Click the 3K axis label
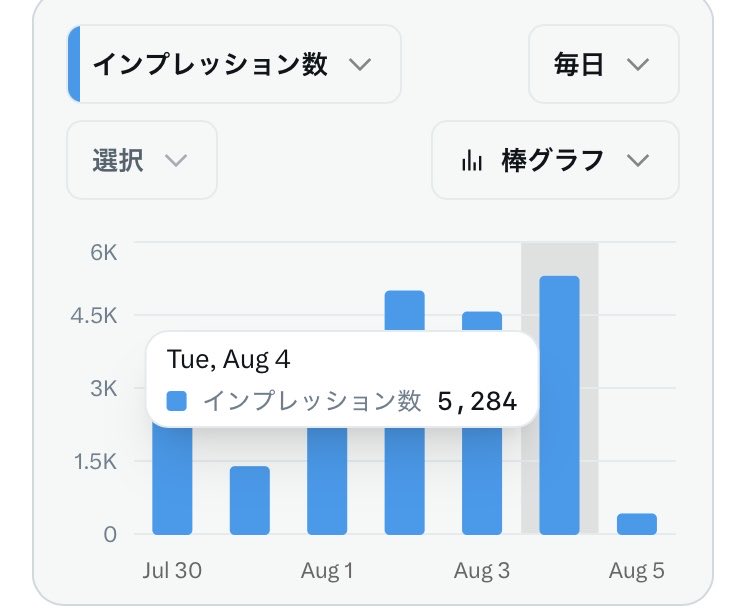The image size is (750, 610). pos(103,388)
